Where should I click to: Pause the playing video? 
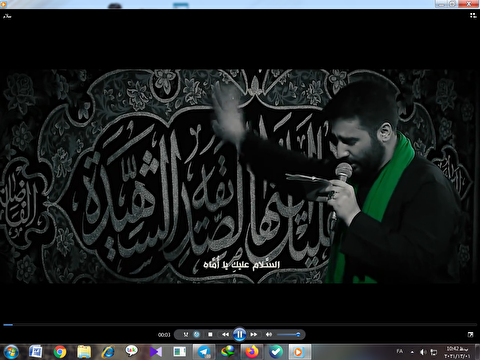pyautogui.click(x=239, y=334)
